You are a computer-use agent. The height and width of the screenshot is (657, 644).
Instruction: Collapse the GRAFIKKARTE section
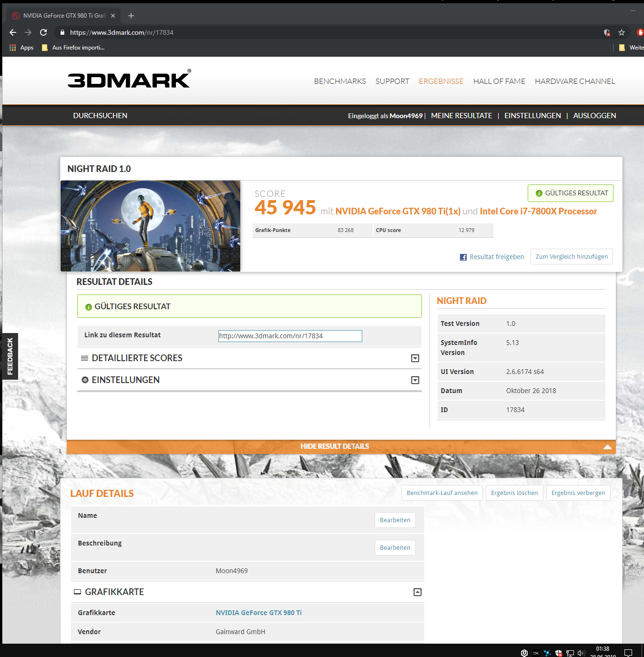coord(418,592)
